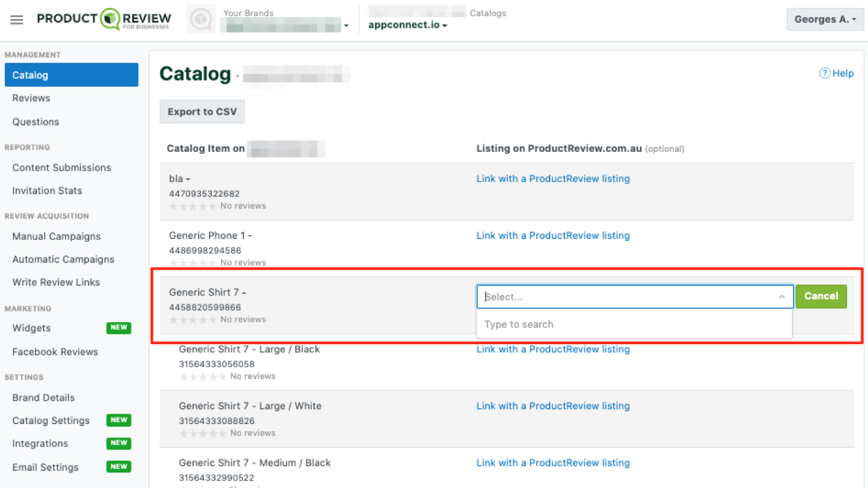The height and width of the screenshot is (488, 868).
Task: Click the product ID 4458820599866
Action: 205,307
